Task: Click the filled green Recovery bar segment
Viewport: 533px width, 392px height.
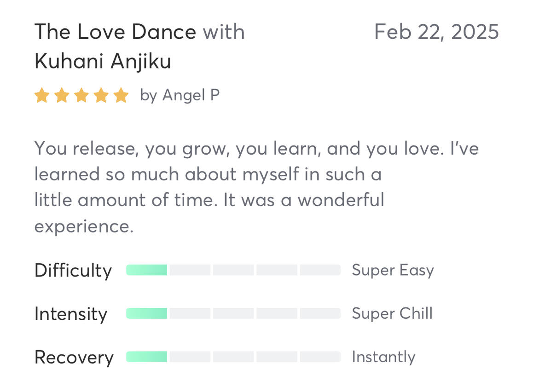Action: (147, 357)
